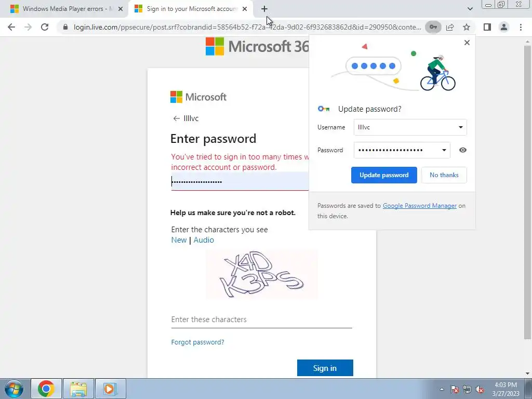Open the Google Password Manager link
Image resolution: width=532 pixels, height=399 pixels.
[420, 206]
